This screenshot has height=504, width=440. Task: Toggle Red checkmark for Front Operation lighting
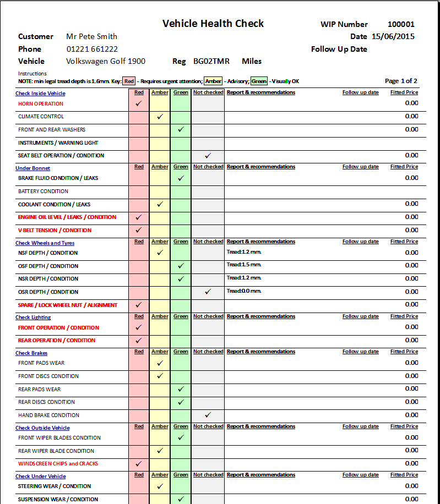(139, 327)
